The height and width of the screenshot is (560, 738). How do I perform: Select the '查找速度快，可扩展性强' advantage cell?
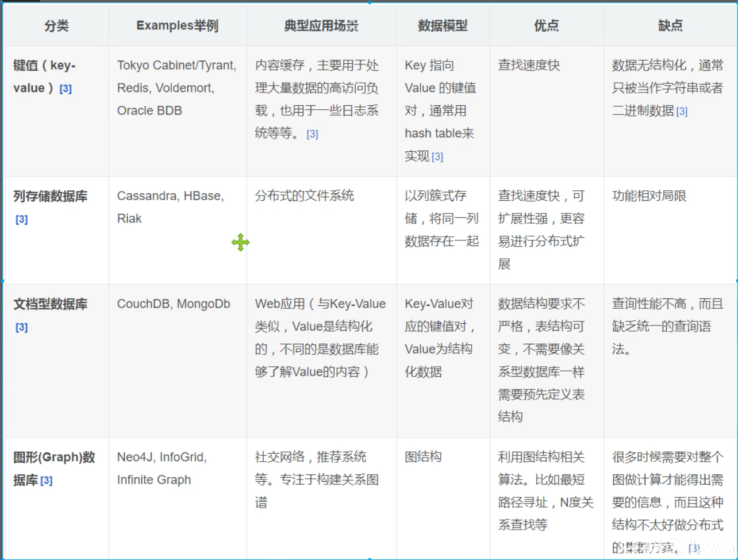pyautogui.click(x=547, y=230)
